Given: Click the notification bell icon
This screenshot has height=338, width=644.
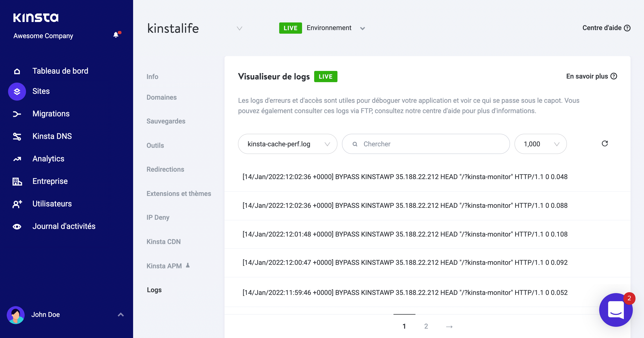Looking at the screenshot, I should [x=116, y=35].
